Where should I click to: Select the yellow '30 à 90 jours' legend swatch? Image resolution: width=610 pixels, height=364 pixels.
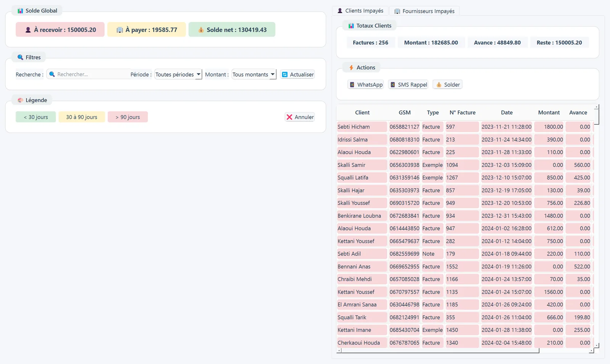click(82, 117)
